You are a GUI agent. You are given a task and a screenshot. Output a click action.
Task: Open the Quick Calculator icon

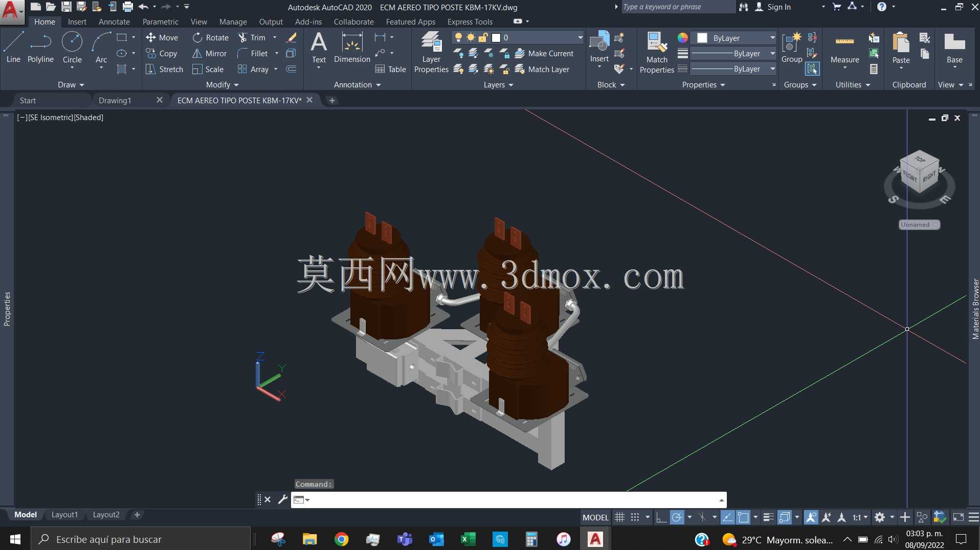coord(874,69)
